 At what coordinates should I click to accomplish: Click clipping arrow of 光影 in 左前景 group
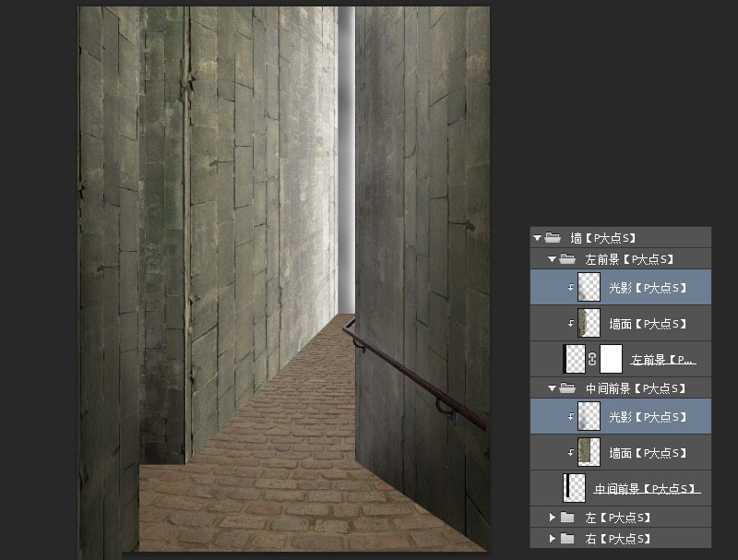point(570,287)
